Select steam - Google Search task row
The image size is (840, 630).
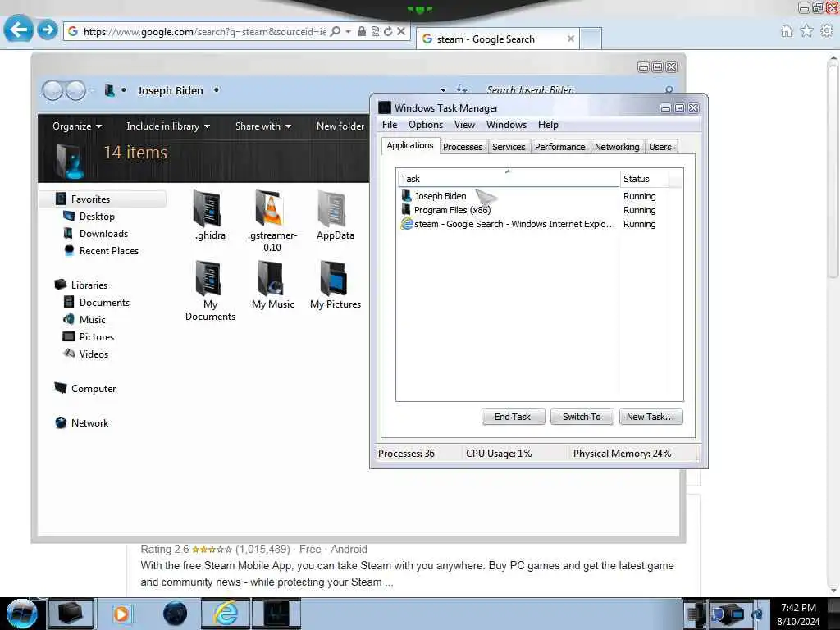(x=540, y=224)
